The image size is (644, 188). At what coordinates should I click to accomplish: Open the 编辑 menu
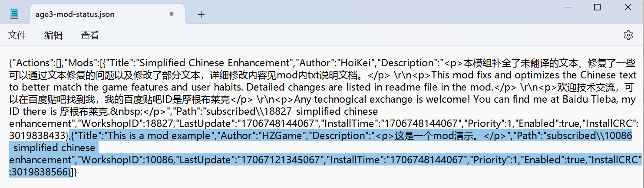tap(53, 35)
